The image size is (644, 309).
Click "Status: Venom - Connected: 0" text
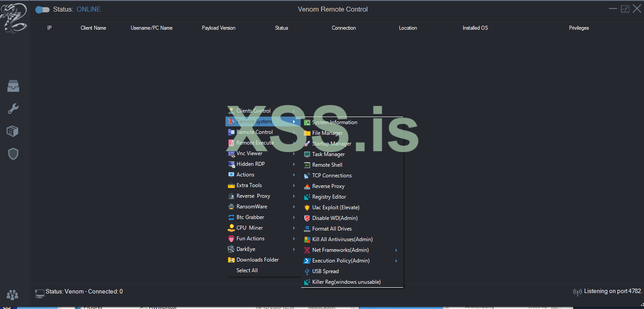click(84, 292)
